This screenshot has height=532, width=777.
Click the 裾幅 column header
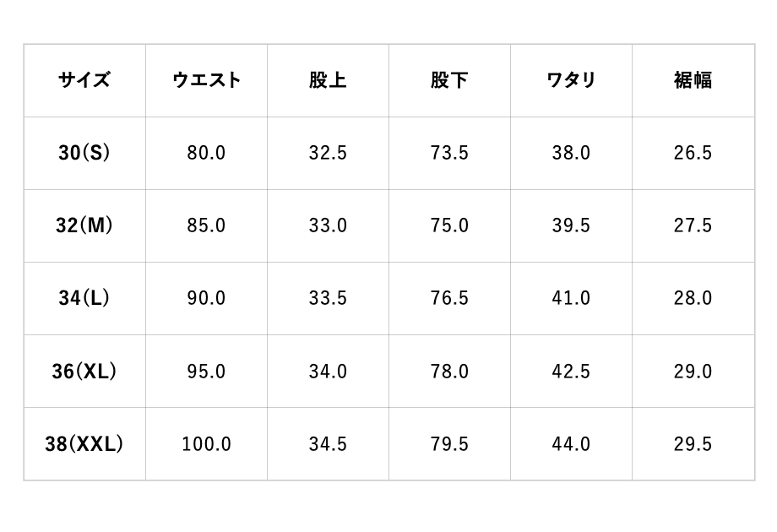pos(693,80)
